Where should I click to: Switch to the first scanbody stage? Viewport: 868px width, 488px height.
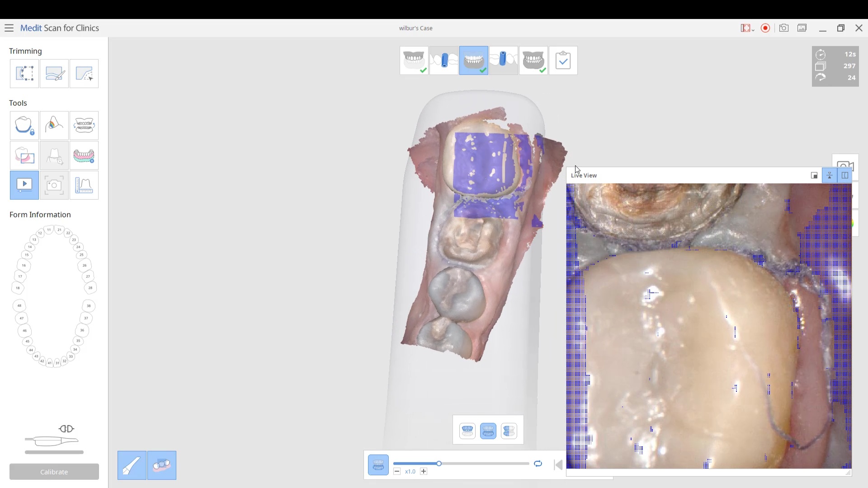444,61
